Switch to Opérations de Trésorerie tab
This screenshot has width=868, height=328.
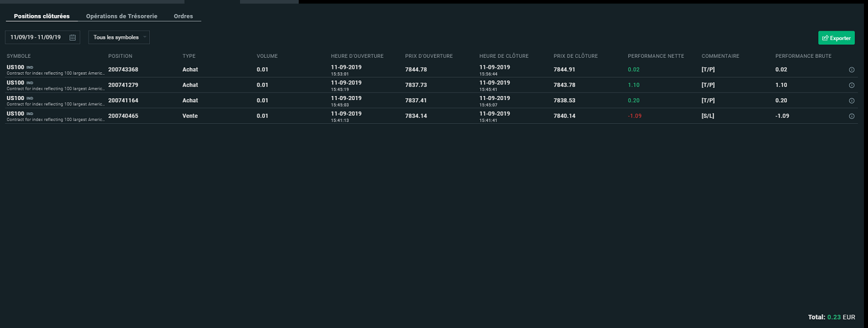(x=122, y=16)
